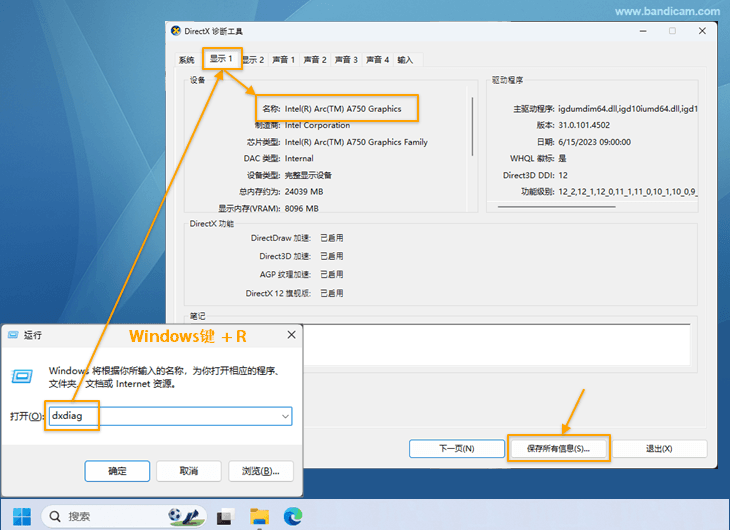Click main driver value igdumdim64.dll
The width and height of the screenshot is (730, 530).
(x=628, y=109)
